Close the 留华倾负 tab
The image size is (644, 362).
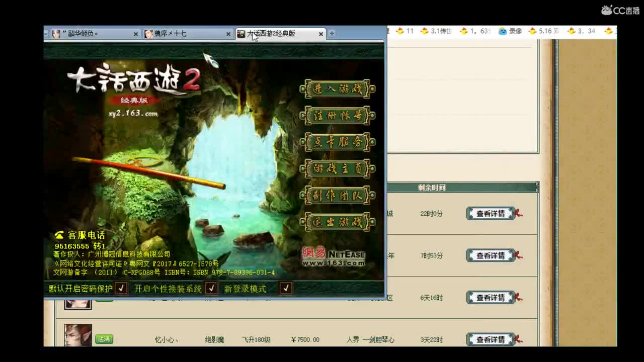(x=135, y=34)
